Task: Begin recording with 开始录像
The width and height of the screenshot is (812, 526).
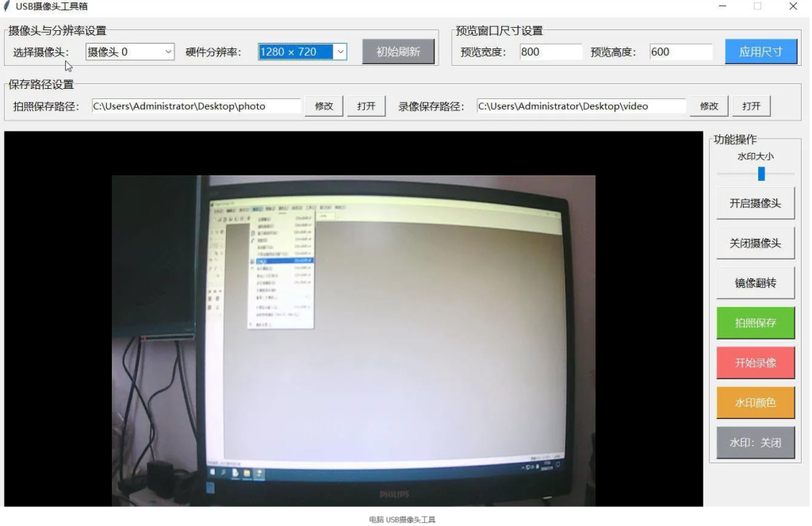Action: coord(756,363)
